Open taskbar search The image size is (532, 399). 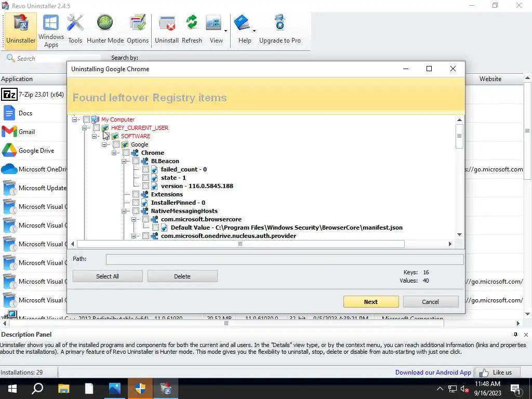click(x=37, y=389)
